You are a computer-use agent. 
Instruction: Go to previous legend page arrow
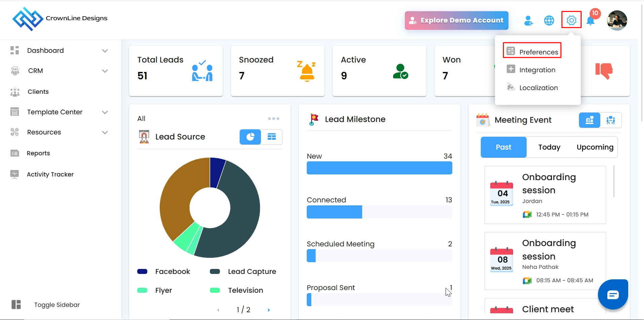[218, 310]
